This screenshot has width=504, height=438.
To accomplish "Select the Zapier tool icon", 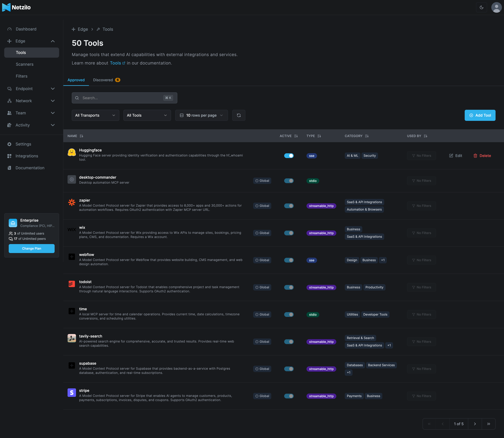I will (x=72, y=202).
